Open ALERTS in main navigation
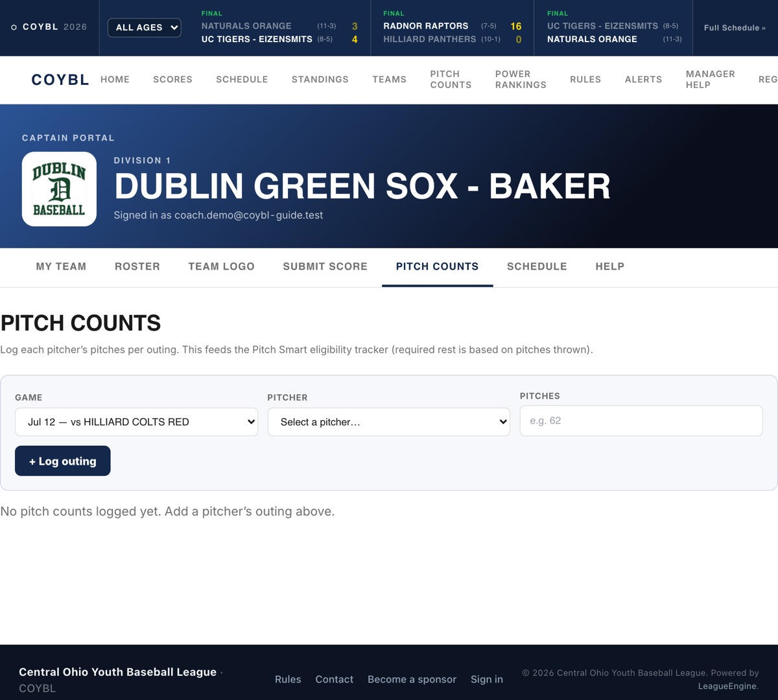 point(643,79)
